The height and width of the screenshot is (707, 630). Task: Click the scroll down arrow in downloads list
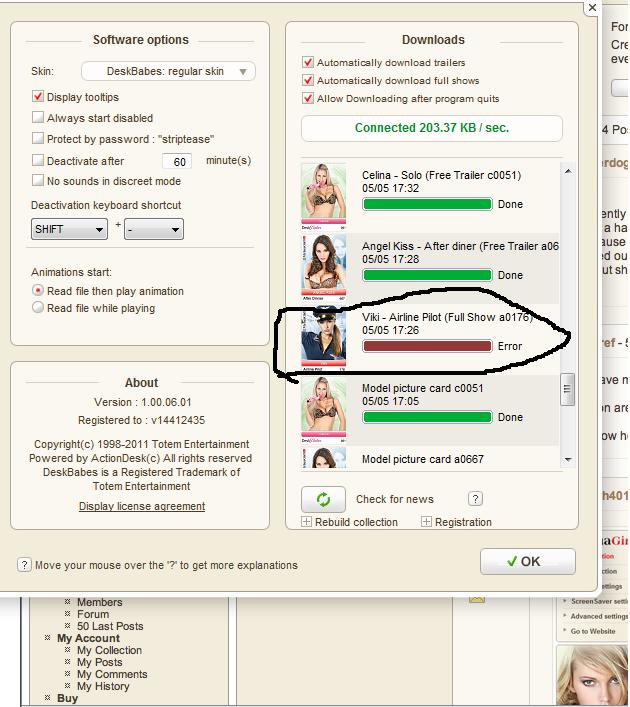568,460
